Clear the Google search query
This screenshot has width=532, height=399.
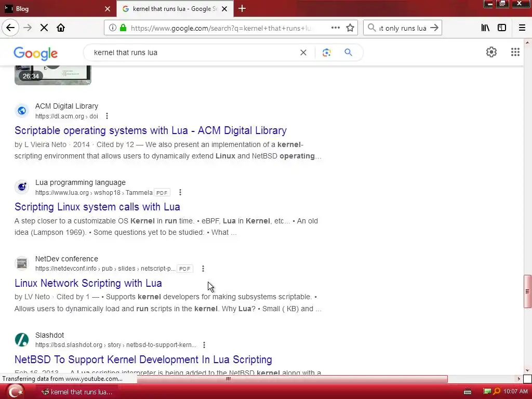(303, 52)
